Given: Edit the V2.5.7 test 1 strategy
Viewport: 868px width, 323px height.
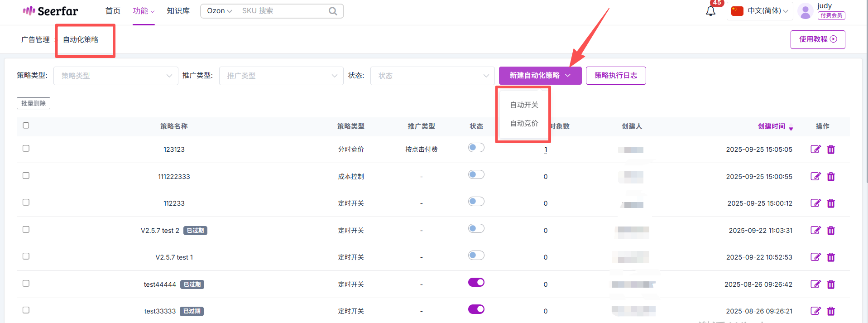Looking at the screenshot, I should tap(815, 257).
